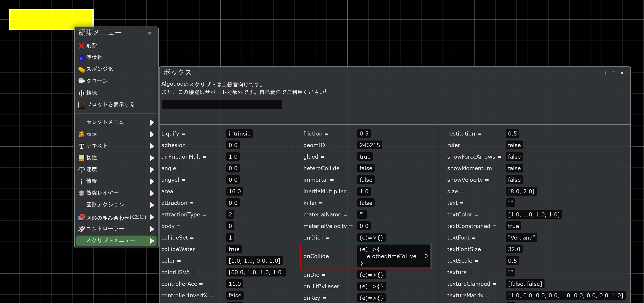Close the 編集メニュー panel

point(150,33)
